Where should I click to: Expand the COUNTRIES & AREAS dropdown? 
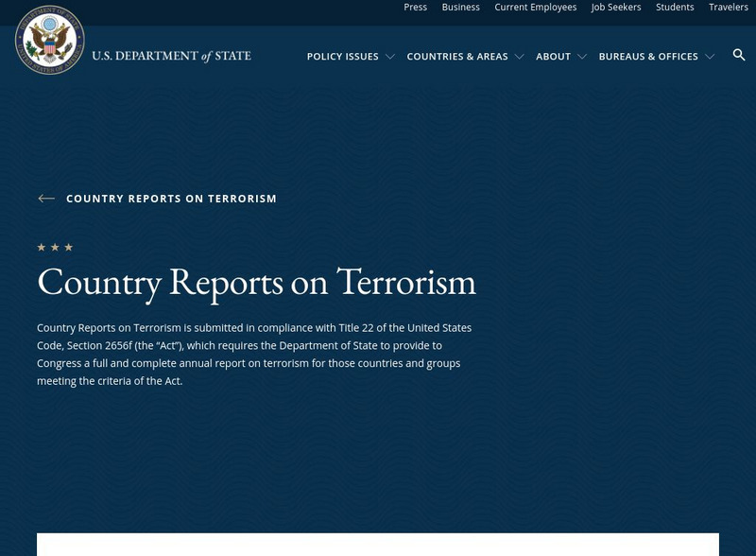point(519,57)
